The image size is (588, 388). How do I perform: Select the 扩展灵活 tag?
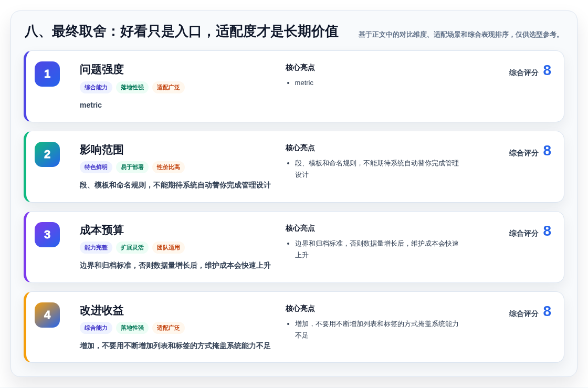(x=132, y=247)
